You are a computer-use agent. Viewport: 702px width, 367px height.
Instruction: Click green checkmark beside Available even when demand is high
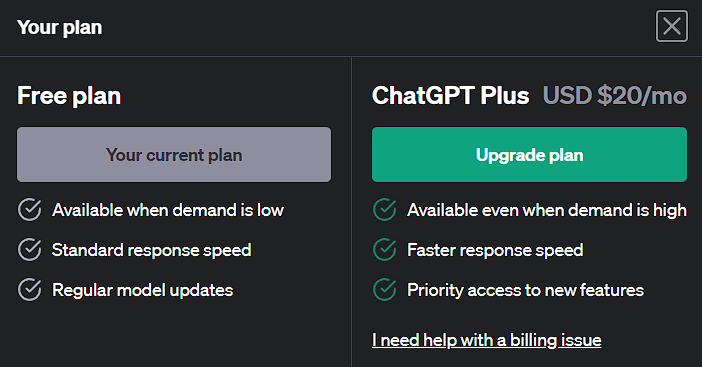tap(385, 210)
